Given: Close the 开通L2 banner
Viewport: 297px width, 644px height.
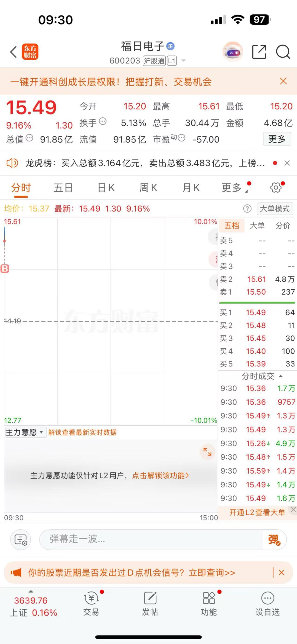Looking at the screenshot, I should click(293, 510).
